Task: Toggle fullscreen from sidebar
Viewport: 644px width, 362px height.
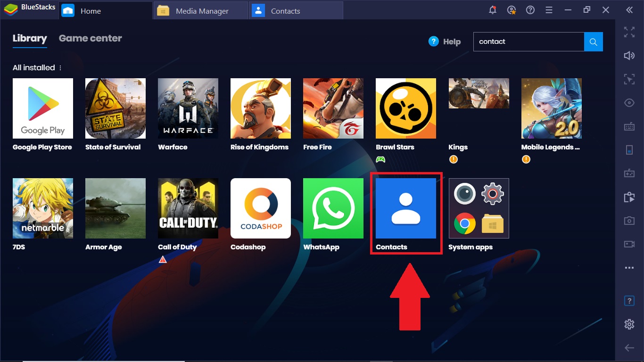Action: (629, 32)
